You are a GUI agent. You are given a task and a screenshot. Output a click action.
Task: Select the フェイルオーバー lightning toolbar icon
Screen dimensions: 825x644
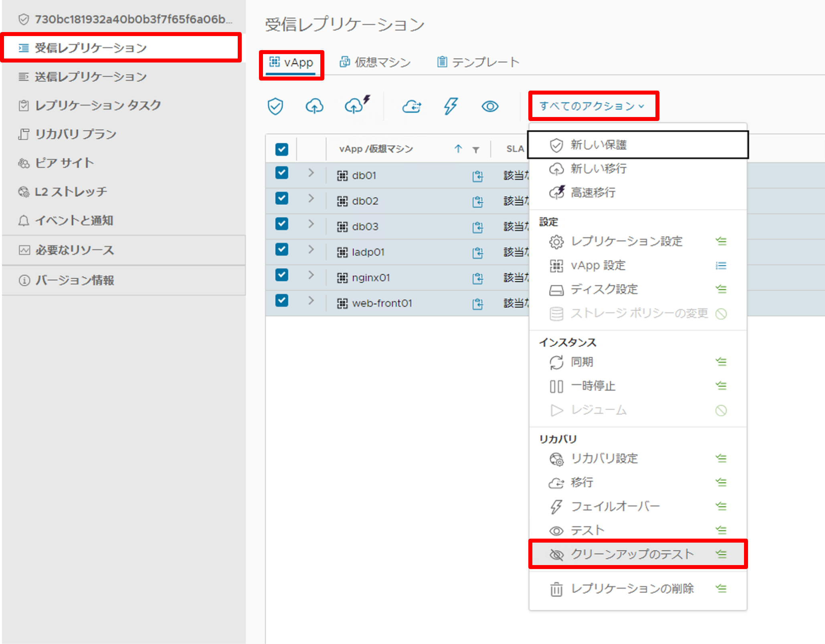[451, 106]
